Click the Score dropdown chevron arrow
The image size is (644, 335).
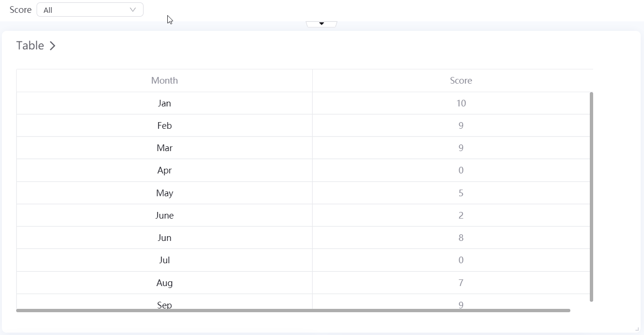133,10
